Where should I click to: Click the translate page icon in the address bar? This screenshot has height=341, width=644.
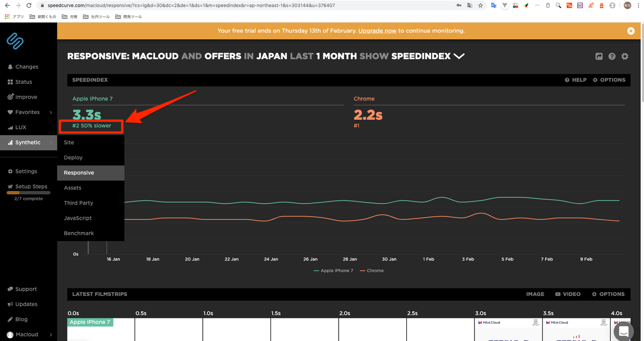470,5
